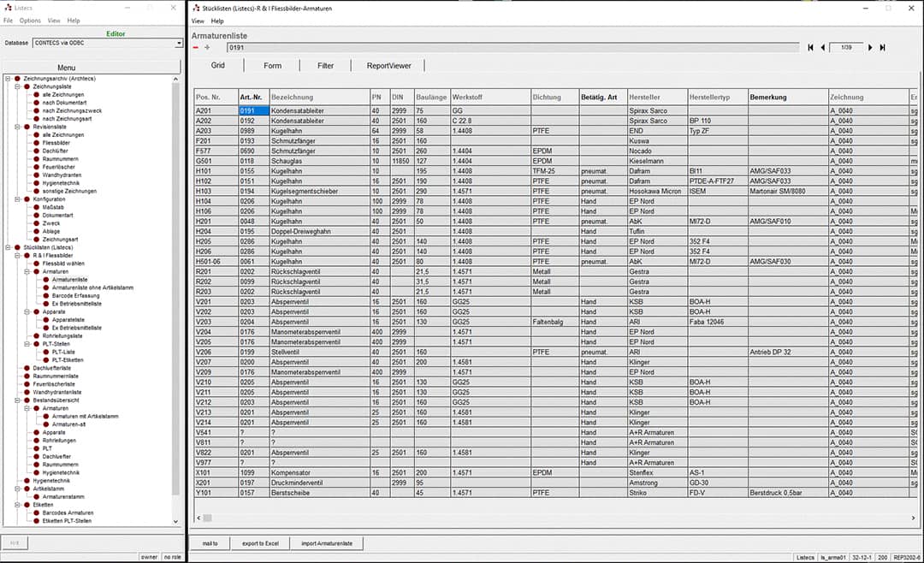Click red bullet icon beside Barcode Erfassung

(x=47, y=295)
